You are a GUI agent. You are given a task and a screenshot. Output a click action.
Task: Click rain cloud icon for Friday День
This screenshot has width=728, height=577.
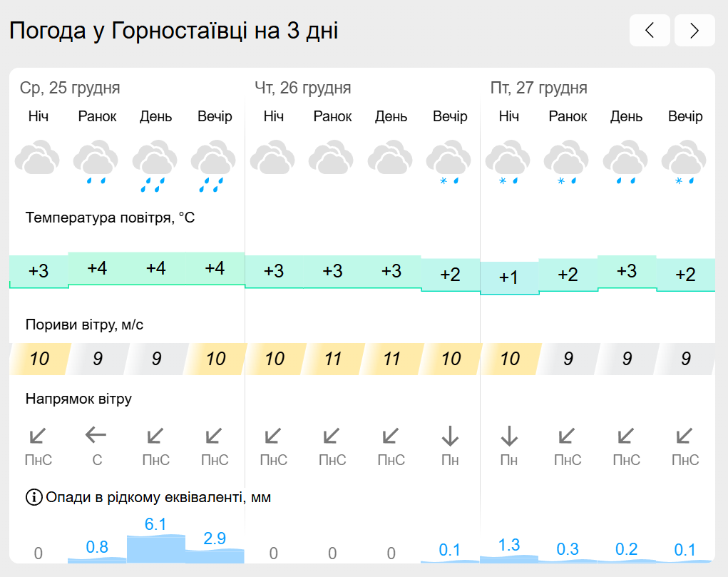pos(626,162)
